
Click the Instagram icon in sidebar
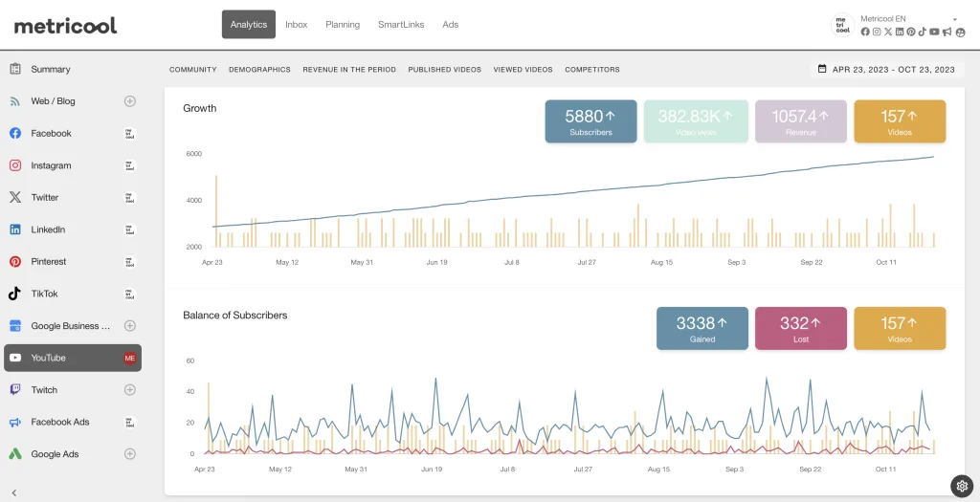coord(15,165)
